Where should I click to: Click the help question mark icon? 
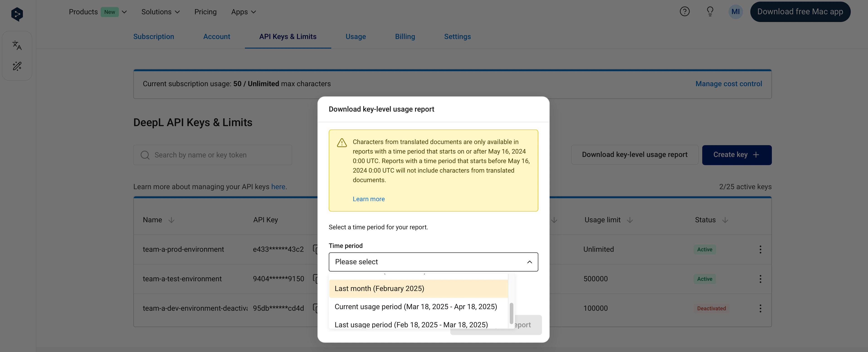click(684, 12)
